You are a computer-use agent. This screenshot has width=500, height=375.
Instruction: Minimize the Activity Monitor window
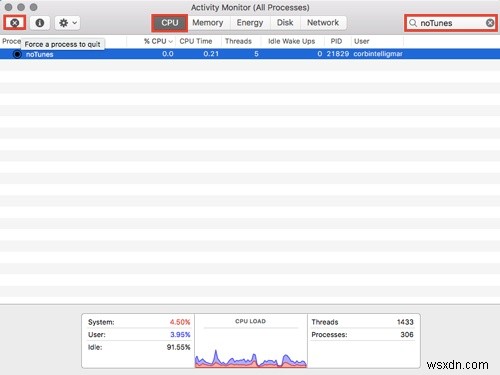21,7
